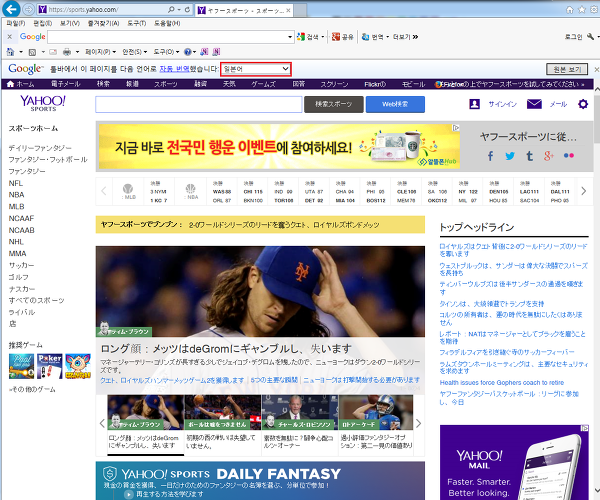Click the 자동 번역 link in translate bar
600x500 pixels.
174,69
